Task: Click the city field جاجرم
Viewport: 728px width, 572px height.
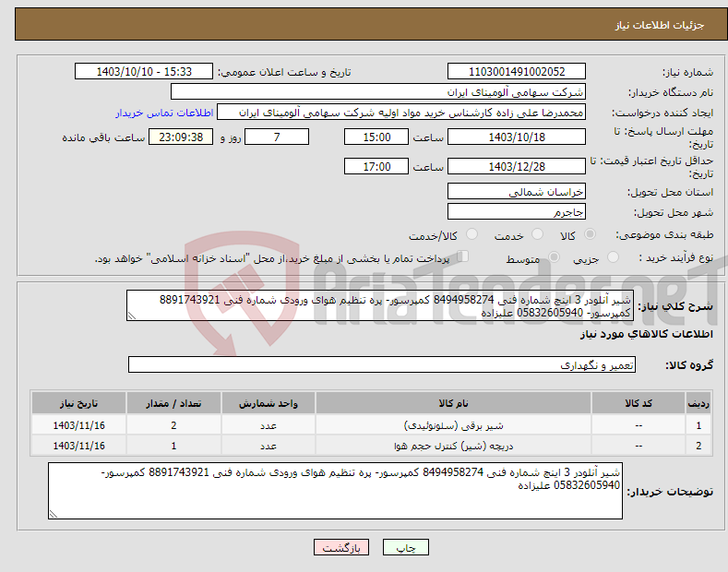Action: tap(517, 211)
